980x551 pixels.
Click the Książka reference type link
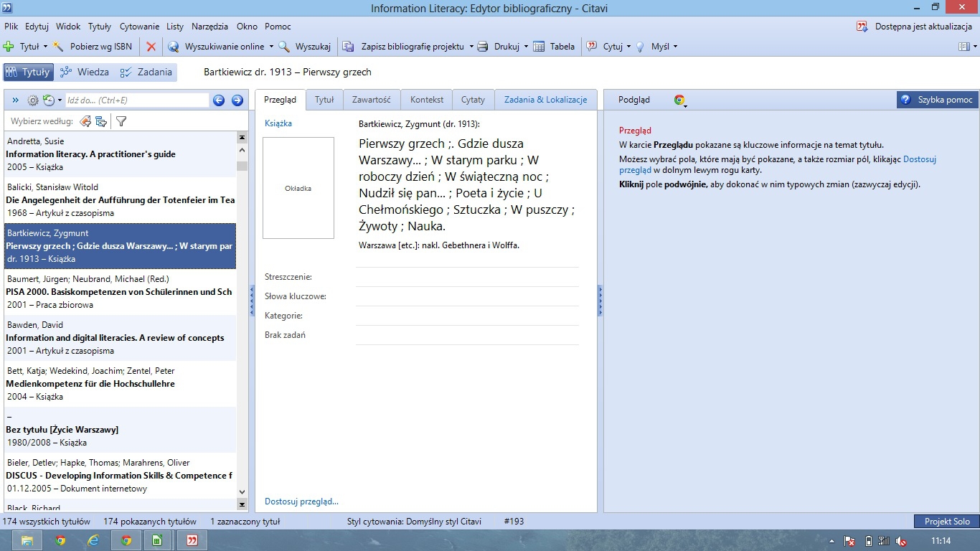[278, 123]
